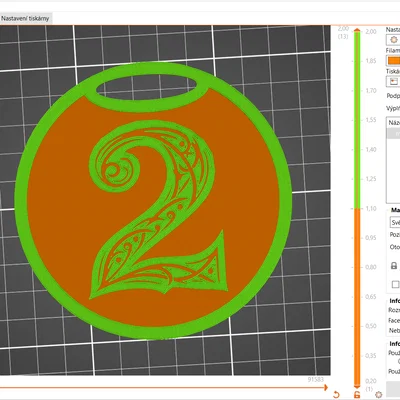400x400 pixels.
Task: Click the 1,25 layer height label
Action: [x=371, y=179]
